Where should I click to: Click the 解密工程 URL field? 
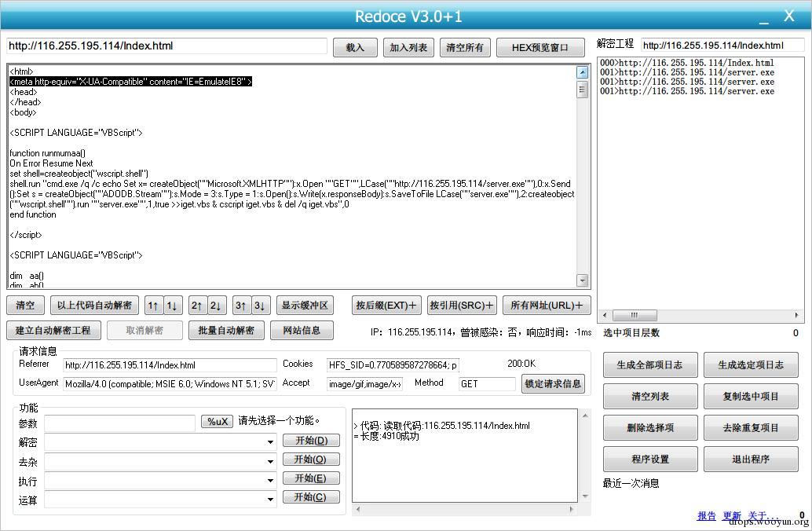click(x=722, y=45)
